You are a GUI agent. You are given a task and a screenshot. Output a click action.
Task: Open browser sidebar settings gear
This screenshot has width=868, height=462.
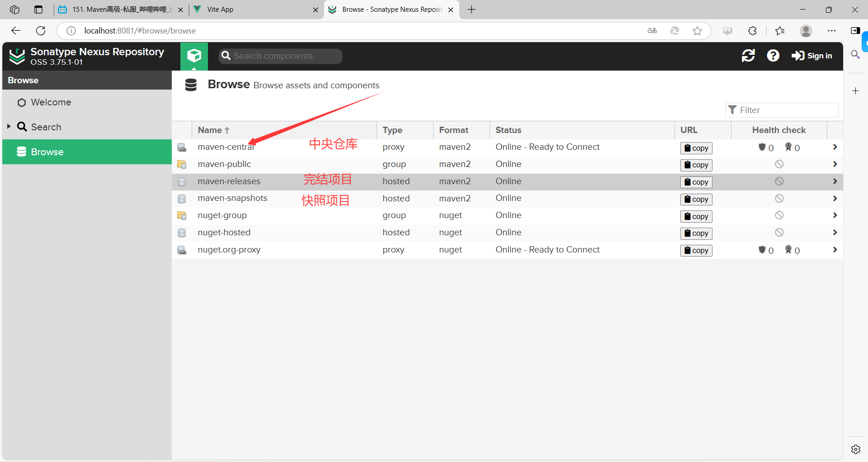(x=855, y=449)
